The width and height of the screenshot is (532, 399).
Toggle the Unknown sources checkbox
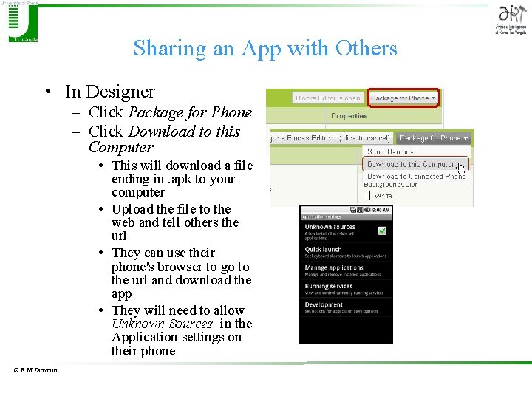click(x=382, y=231)
